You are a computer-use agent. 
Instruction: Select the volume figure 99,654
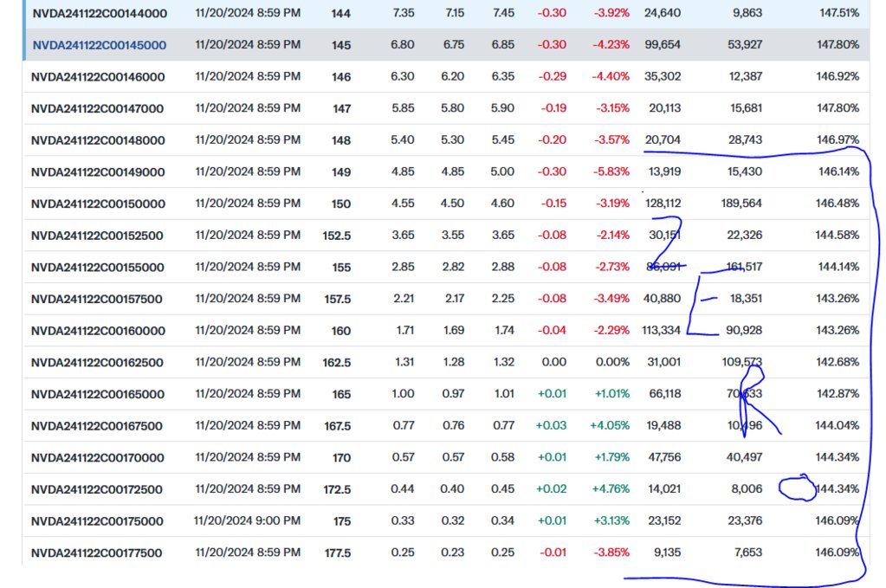[x=663, y=44]
